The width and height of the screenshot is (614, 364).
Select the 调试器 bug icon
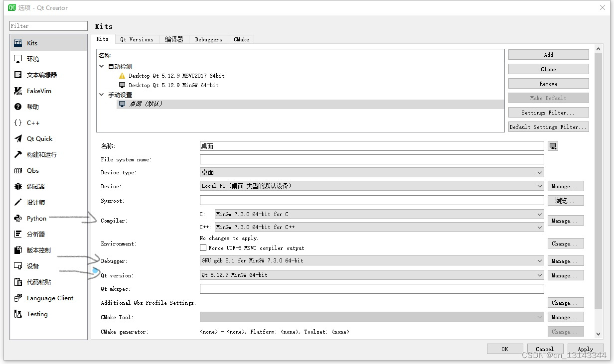[18, 186]
